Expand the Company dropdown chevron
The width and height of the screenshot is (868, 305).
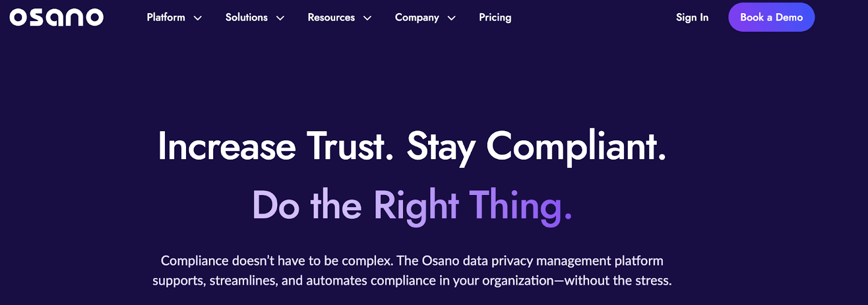click(451, 18)
